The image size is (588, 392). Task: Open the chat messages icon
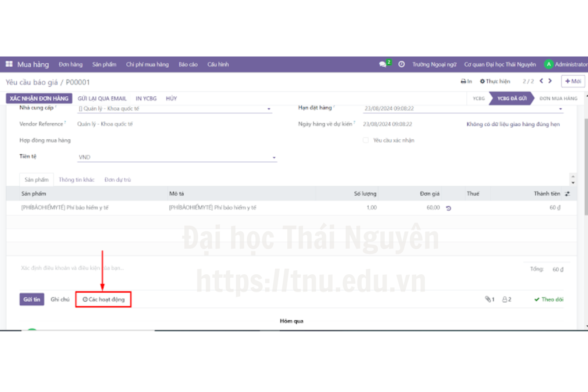tap(383, 64)
